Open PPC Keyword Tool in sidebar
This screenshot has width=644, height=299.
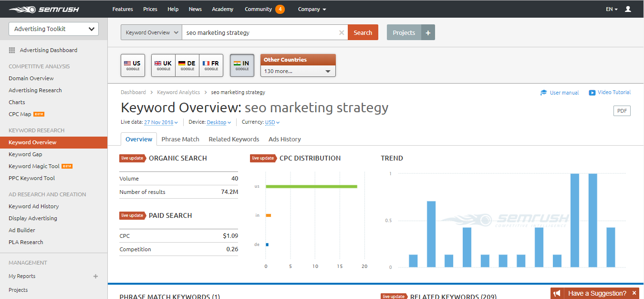[31, 178]
